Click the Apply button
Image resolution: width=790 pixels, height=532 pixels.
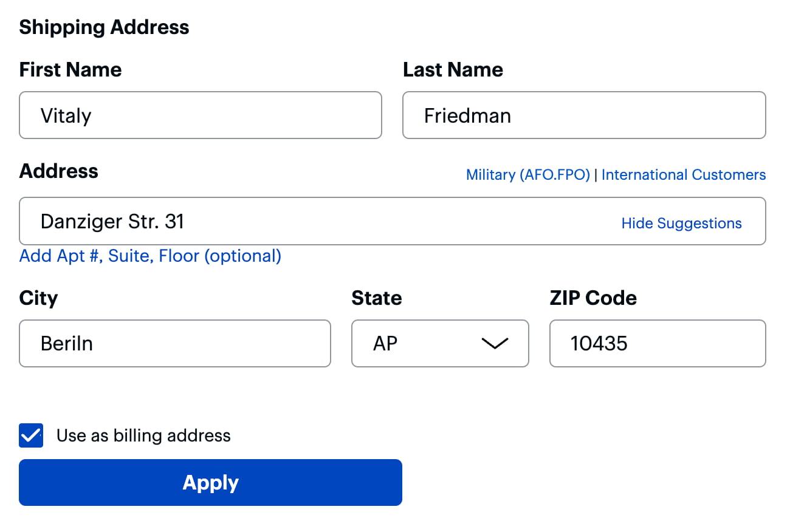click(x=210, y=482)
